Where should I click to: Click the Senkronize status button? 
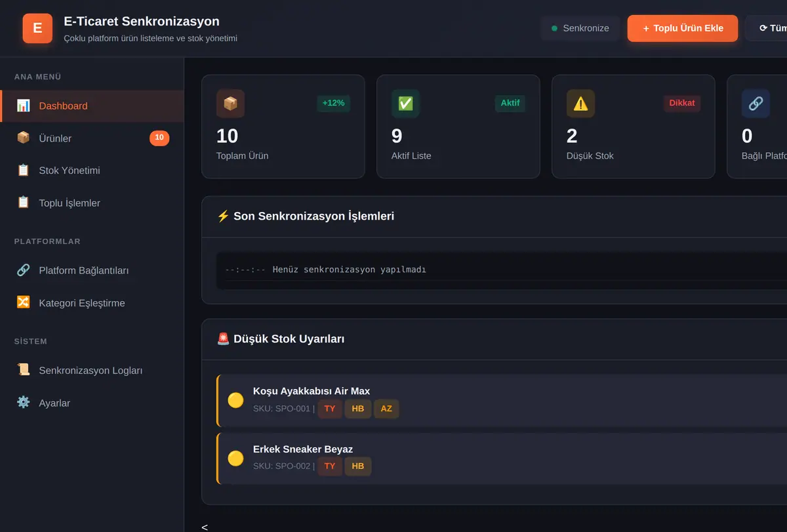pyautogui.click(x=580, y=28)
